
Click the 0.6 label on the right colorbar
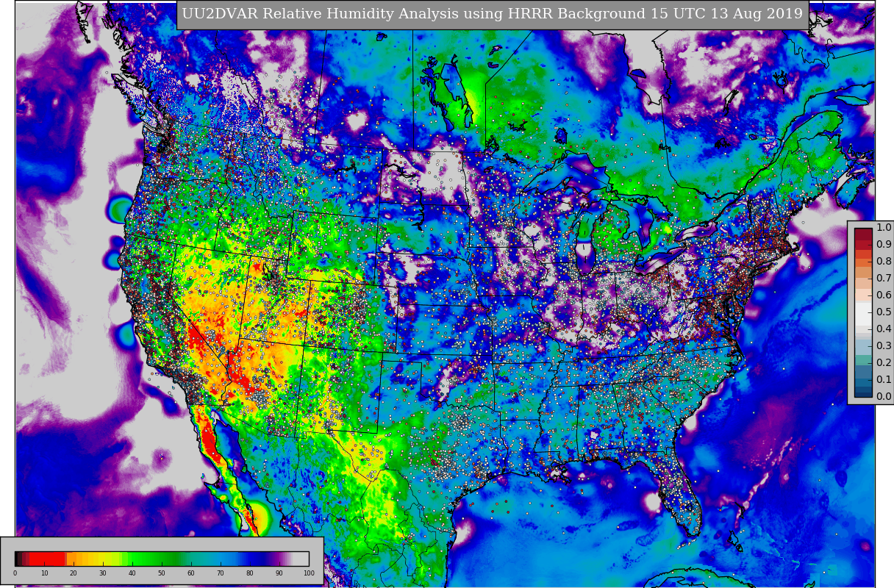tap(884, 295)
